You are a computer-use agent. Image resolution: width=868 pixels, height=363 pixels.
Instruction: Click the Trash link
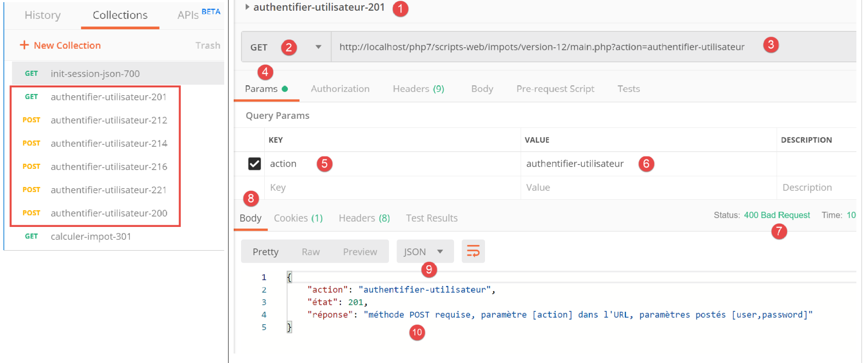tap(207, 45)
